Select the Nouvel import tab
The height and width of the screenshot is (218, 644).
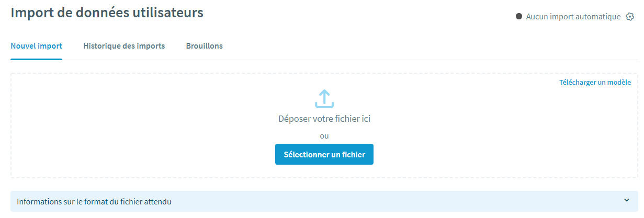36,46
